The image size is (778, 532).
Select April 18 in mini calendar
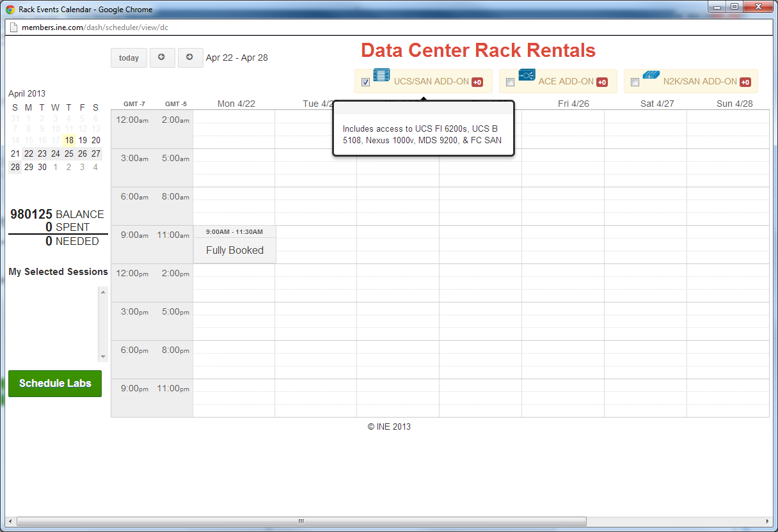69,140
